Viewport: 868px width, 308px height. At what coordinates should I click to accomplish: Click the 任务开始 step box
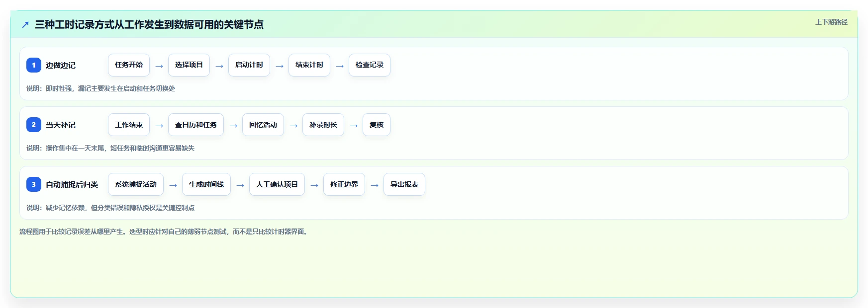pos(129,65)
